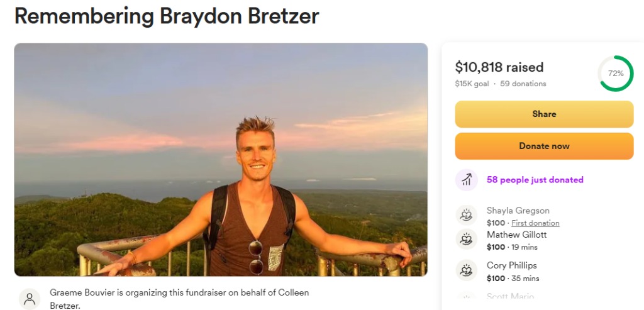Select the Shayla Gregson donor name
The width and height of the screenshot is (644, 310).
[x=518, y=211]
